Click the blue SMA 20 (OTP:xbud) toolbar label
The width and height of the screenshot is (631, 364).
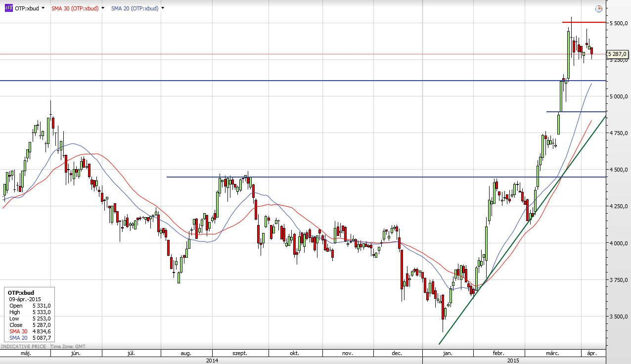click(x=135, y=8)
